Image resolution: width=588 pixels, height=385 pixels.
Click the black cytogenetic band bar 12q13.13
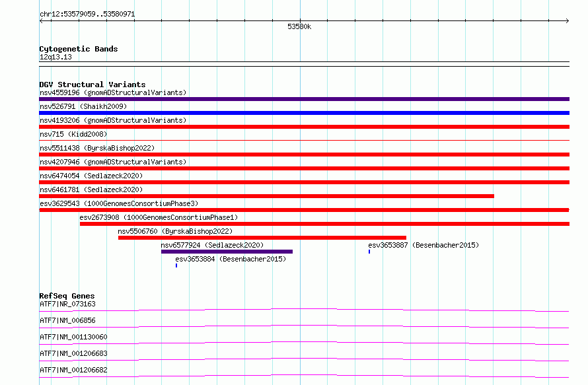pos(304,64)
